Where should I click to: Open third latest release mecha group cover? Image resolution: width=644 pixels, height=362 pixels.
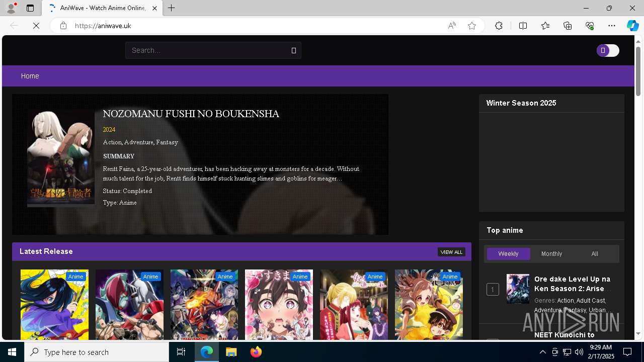coord(204,305)
